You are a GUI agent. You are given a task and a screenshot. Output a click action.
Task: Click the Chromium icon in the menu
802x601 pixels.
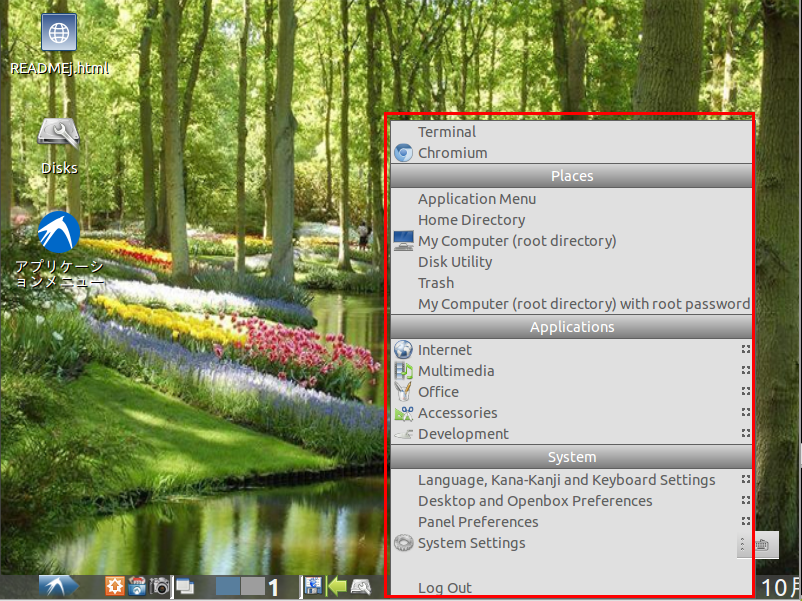pyautogui.click(x=404, y=153)
